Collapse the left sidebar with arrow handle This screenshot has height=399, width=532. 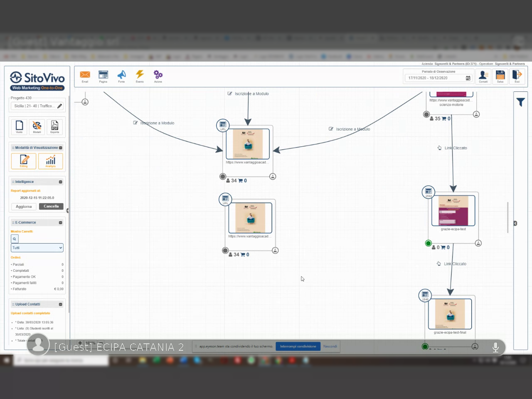(x=68, y=211)
